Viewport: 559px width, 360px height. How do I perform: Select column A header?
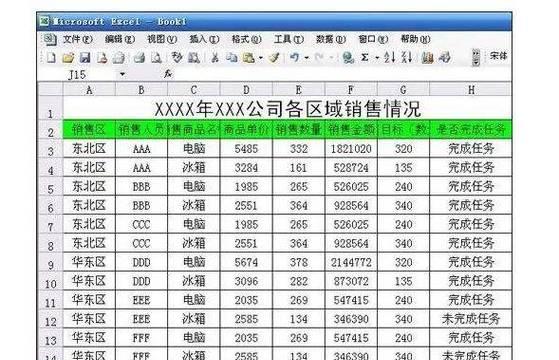pyautogui.click(x=89, y=89)
